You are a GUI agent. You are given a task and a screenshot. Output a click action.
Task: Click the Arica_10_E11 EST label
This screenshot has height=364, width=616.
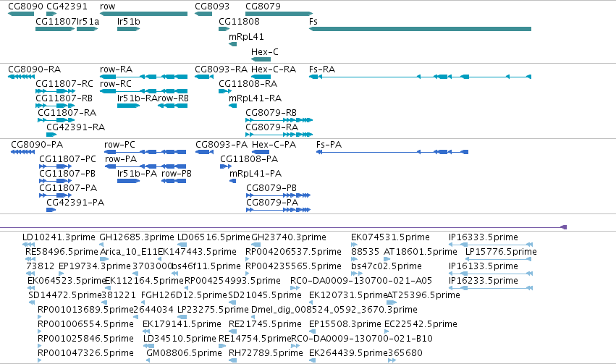[129, 252]
